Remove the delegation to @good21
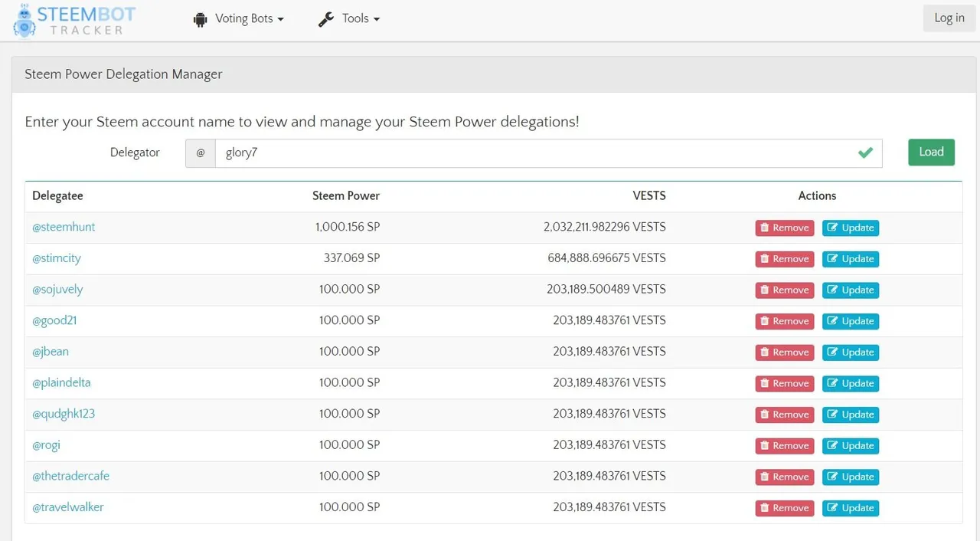Viewport: 980px width, 541px height. pos(785,321)
